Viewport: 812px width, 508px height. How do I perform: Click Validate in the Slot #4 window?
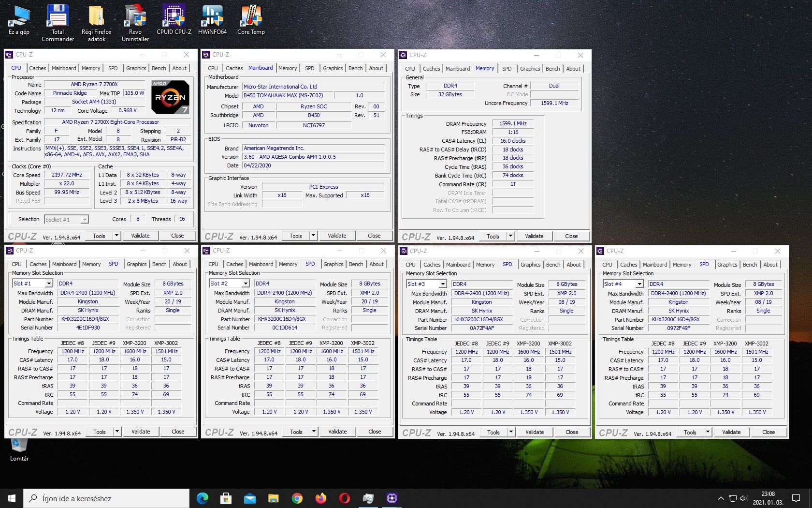731,432
